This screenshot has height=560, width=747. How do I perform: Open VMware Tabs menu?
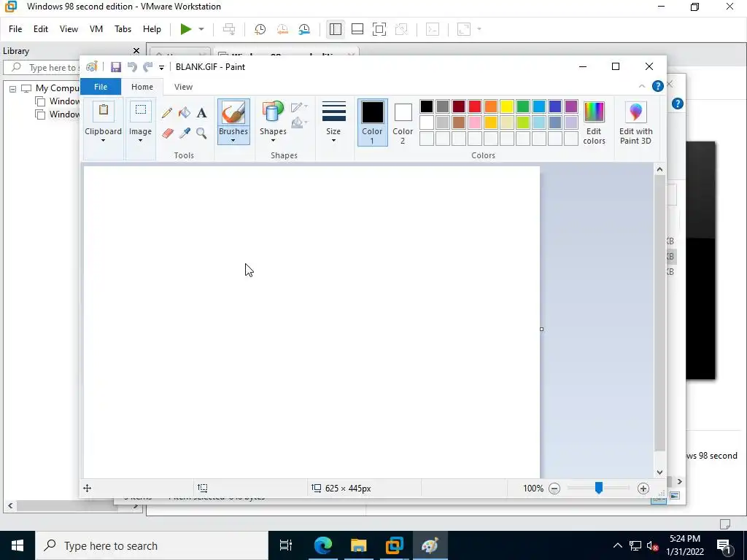pos(123,29)
